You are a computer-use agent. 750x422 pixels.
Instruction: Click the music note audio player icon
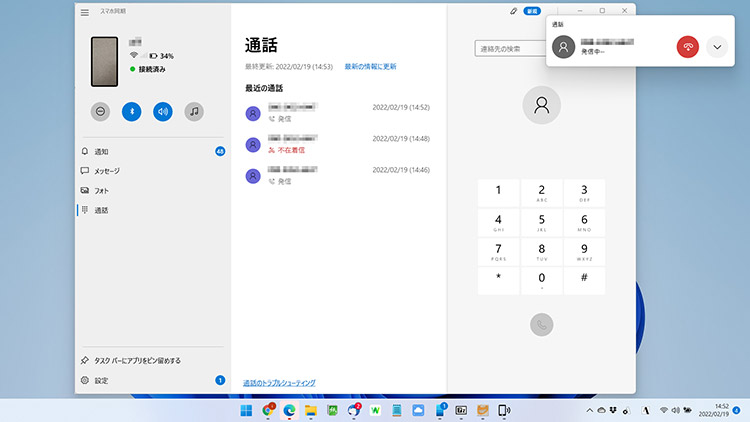coord(194,112)
